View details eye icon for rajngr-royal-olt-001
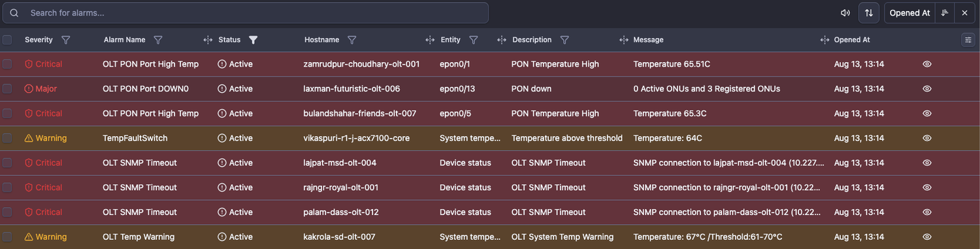The height and width of the screenshot is (249, 980). pyautogui.click(x=926, y=188)
